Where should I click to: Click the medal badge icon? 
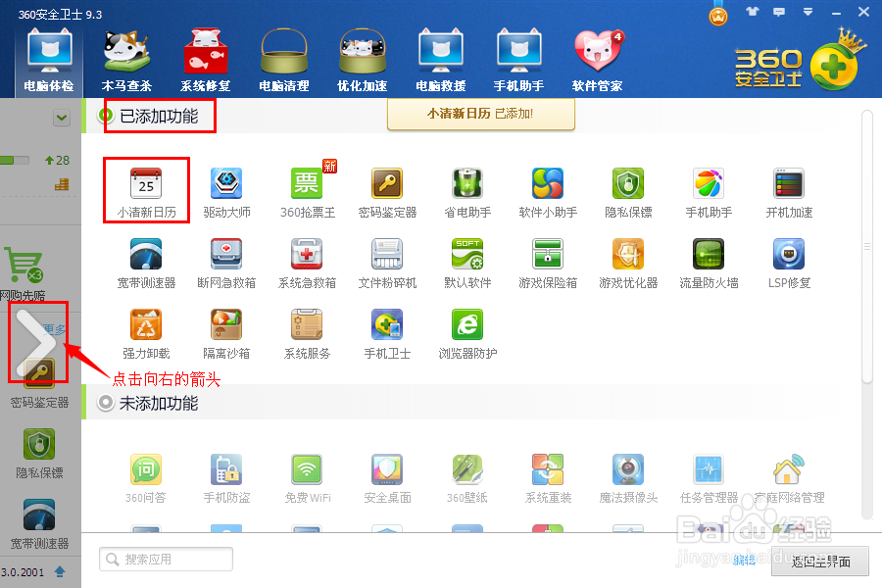[x=718, y=16]
